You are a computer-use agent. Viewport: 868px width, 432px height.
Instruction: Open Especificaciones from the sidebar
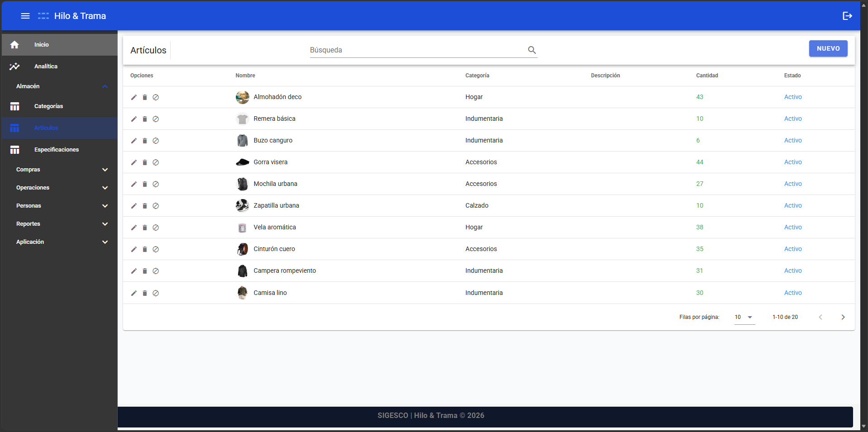(x=59, y=150)
